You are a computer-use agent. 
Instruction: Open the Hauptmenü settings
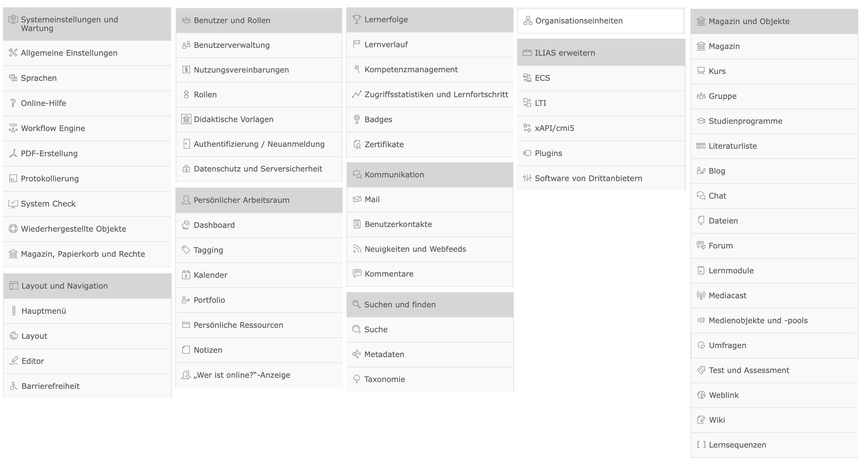coord(44,311)
